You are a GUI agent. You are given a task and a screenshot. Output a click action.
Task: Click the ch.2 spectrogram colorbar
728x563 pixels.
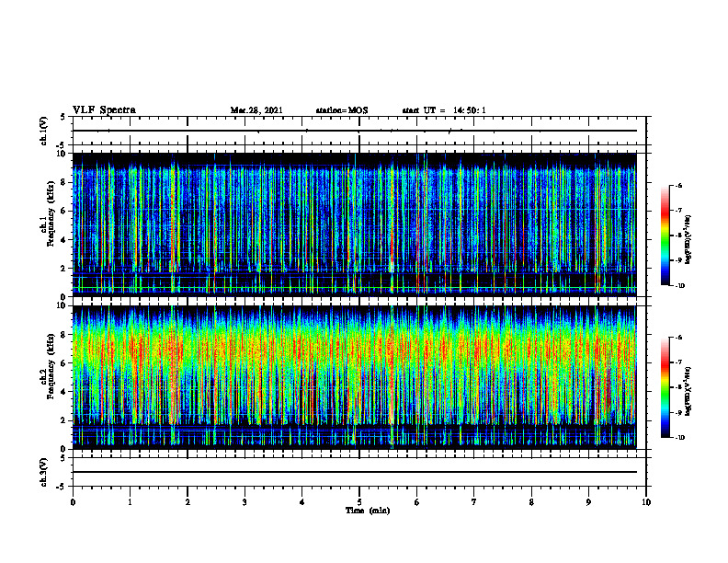coord(665,387)
